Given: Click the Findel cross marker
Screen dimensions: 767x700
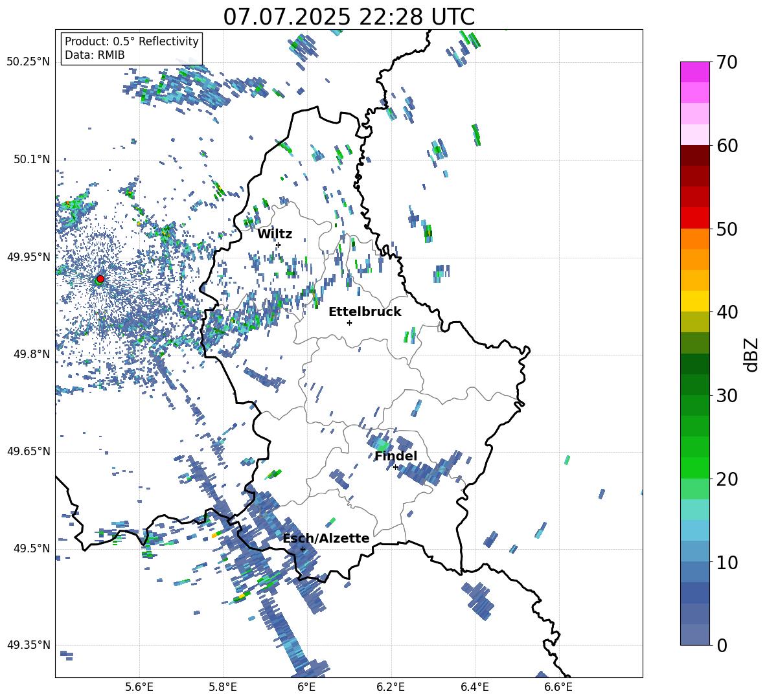Looking at the screenshot, I should coord(395,468).
